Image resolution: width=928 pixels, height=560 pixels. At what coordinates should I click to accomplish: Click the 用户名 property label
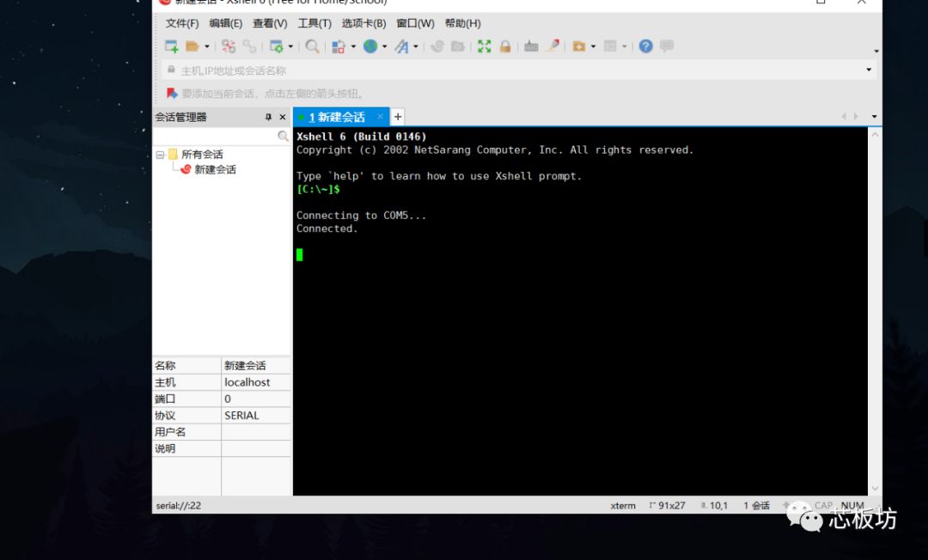(170, 432)
